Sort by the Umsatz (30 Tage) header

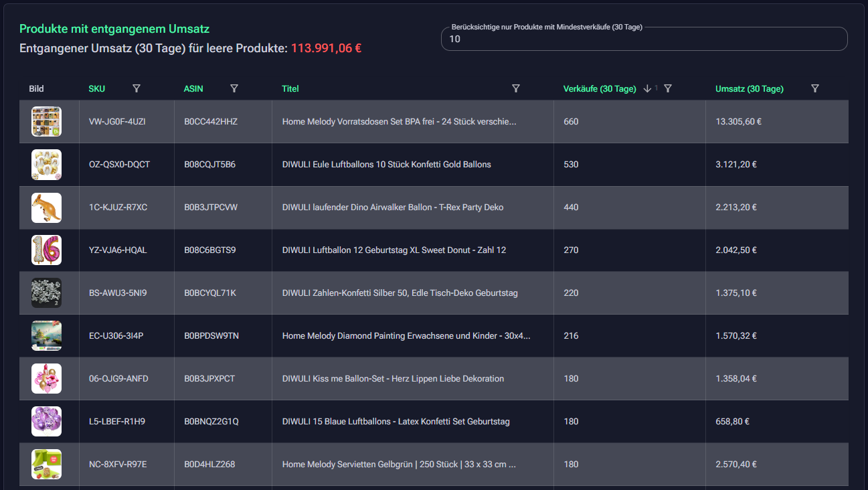[x=749, y=89]
